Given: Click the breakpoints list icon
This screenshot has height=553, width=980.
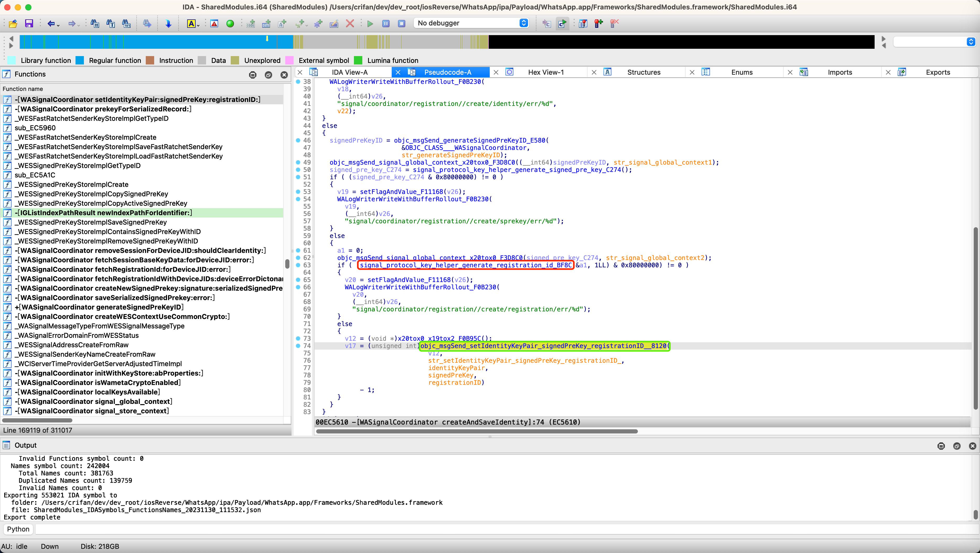Looking at the screenshot, I should coord(583,24).
